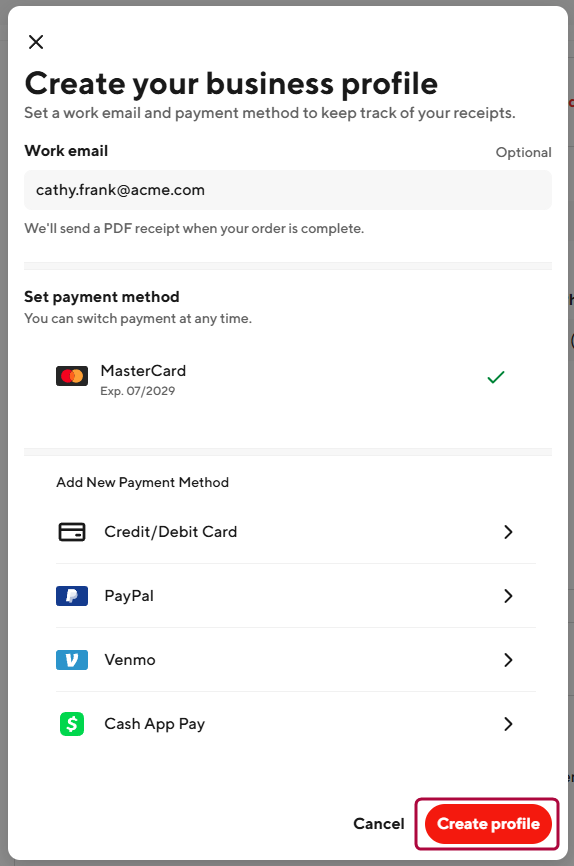Choose the PayPal payment option
Viewport: 574px width, 866px height.
pyautogui.click(x=296, y=596)
